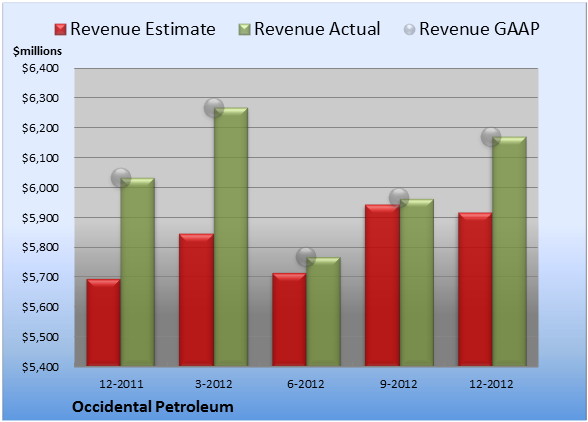Click the '3-2012' x-axis label
This screenshot has height=422, width=588.
tap(214, 384)
